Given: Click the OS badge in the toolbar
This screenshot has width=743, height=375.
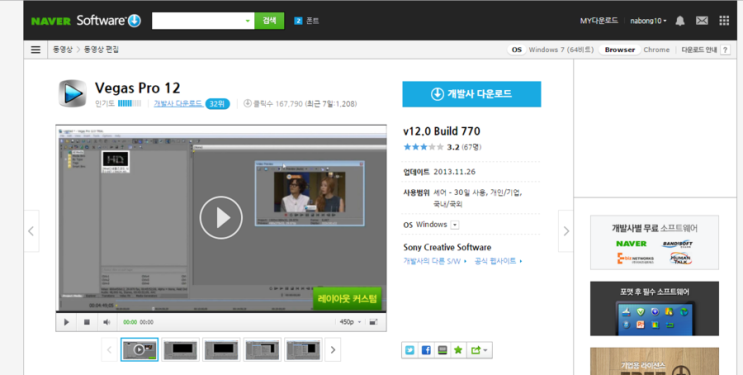Looking at the screenshot, I should [516, 50].
